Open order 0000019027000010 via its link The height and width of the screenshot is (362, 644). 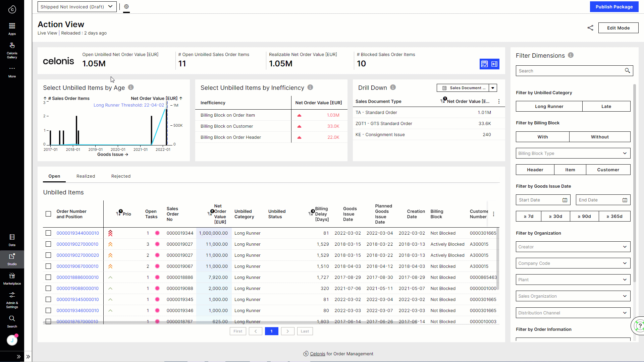[77, 244]
